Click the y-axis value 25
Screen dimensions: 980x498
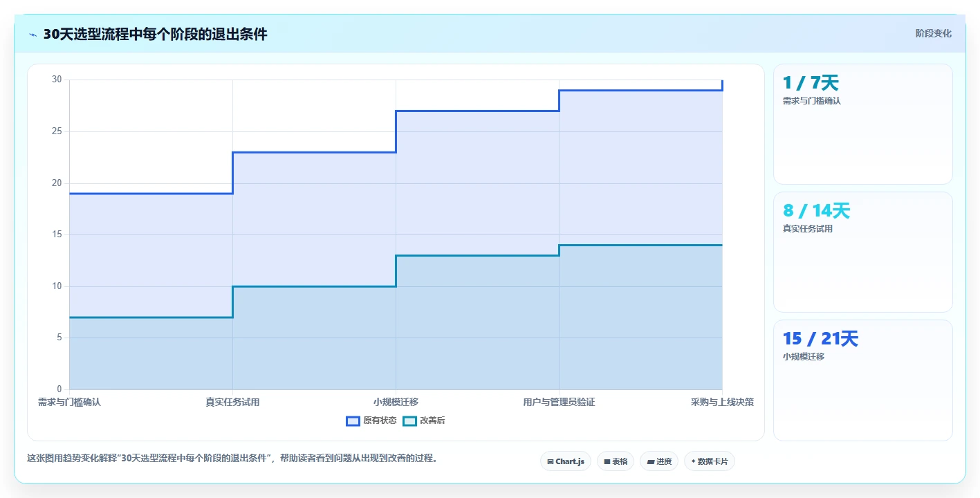pos(57,131)
